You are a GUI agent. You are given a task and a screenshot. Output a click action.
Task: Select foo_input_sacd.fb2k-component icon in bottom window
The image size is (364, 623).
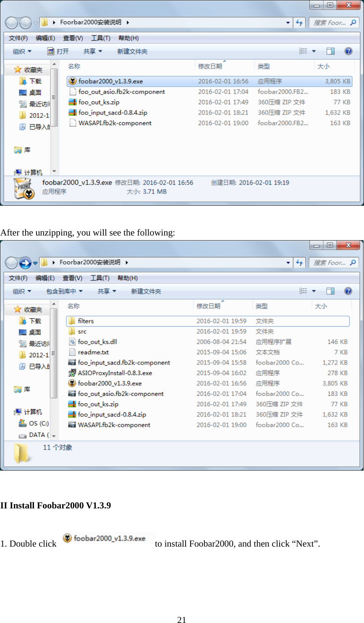[72, 363]
